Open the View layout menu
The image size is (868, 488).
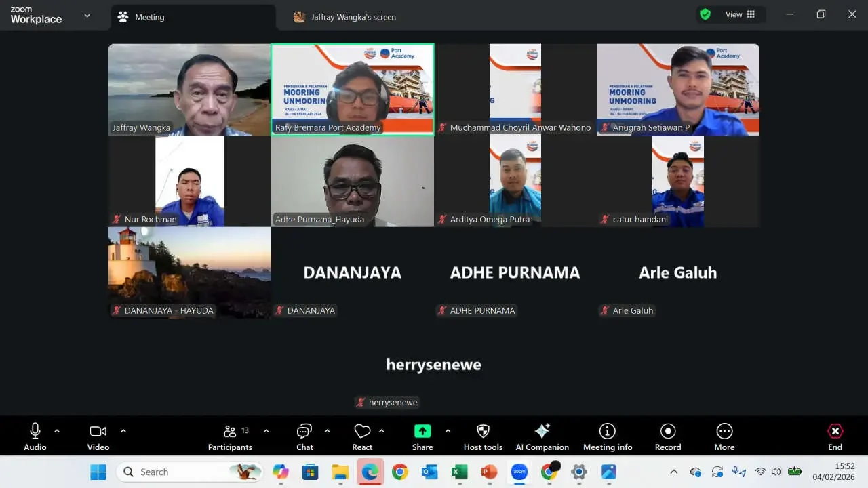pos(740,14)
